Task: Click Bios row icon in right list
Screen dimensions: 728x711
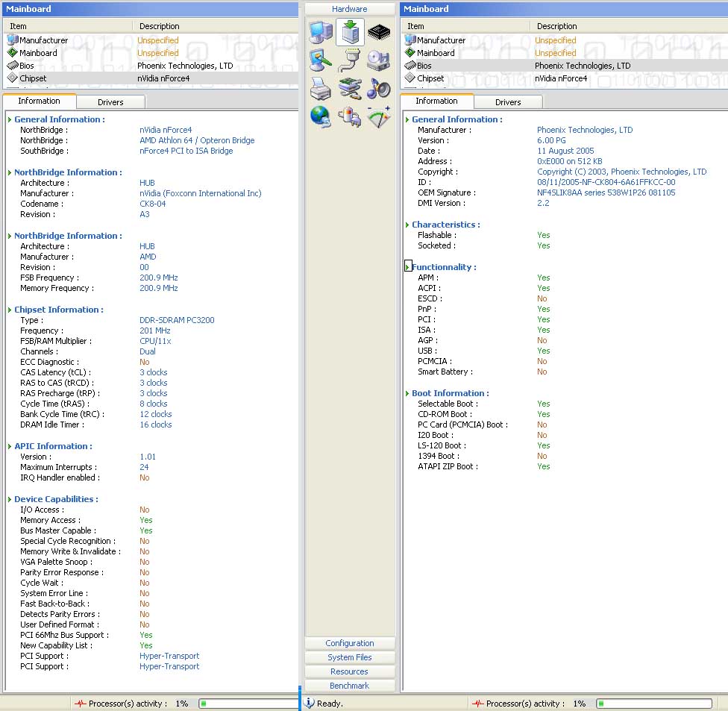Action: click(x=410, y=66)
